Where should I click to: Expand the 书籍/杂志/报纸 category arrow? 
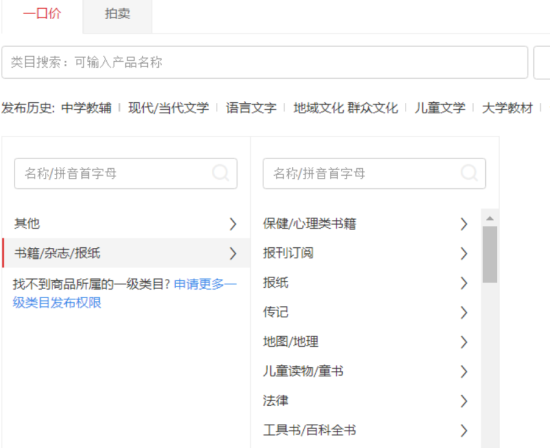(x=233, y=253)
